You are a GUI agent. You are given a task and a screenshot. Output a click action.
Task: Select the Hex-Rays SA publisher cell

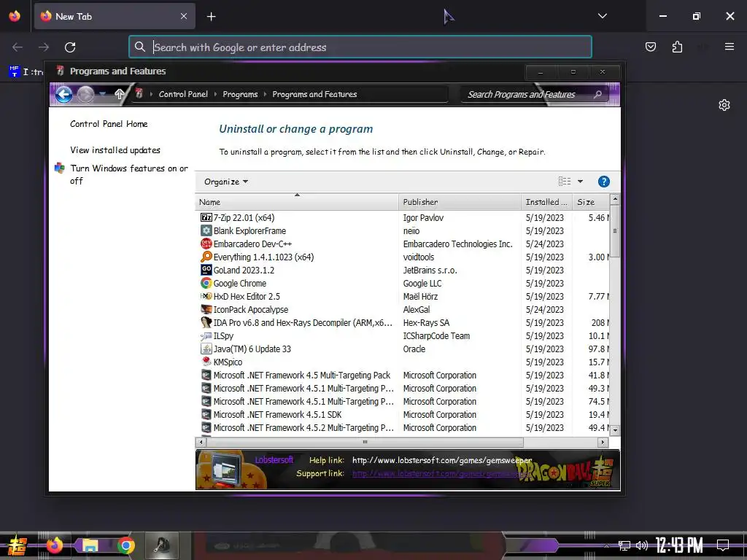[426, 322]
